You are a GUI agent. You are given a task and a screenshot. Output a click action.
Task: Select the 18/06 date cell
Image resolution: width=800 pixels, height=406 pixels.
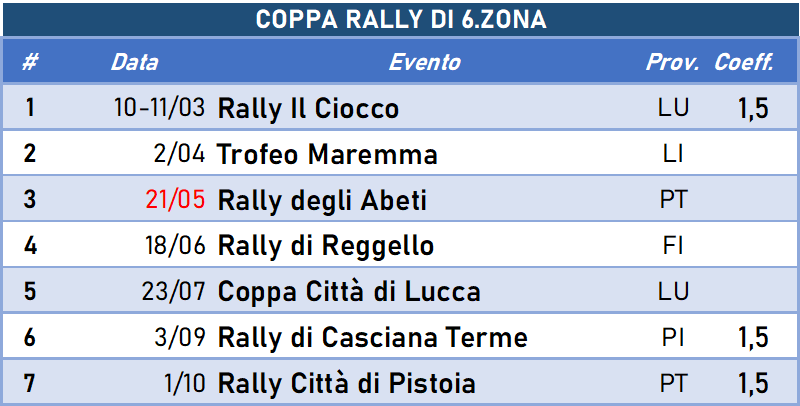(x=175, y=245)
